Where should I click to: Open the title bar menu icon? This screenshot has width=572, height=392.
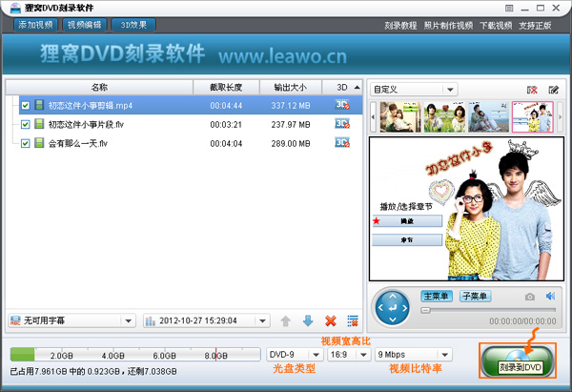pyautogui.click(x=509, y=8)
